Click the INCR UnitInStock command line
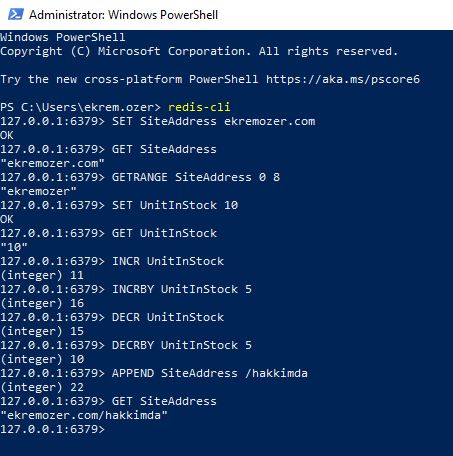Viewport: 453px width, 456px height. click(112, 261)
